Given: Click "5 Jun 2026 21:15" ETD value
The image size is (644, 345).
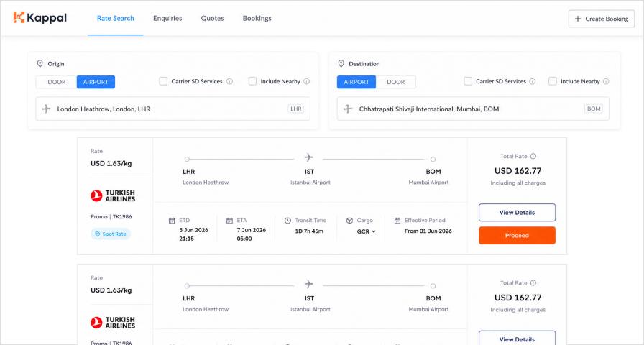Looking at the screenshot, I should click(x=193, y=234).
